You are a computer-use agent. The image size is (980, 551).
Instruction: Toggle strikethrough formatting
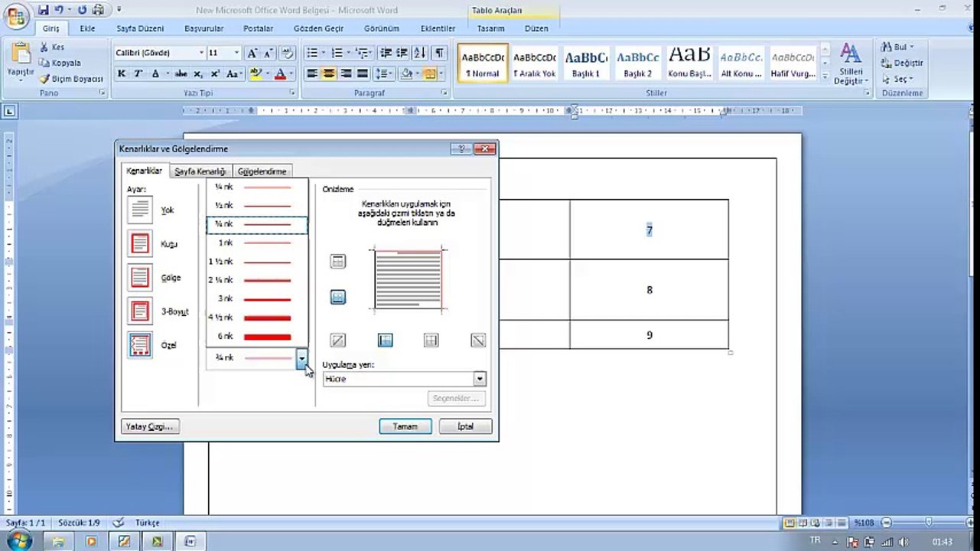(181, 73)
